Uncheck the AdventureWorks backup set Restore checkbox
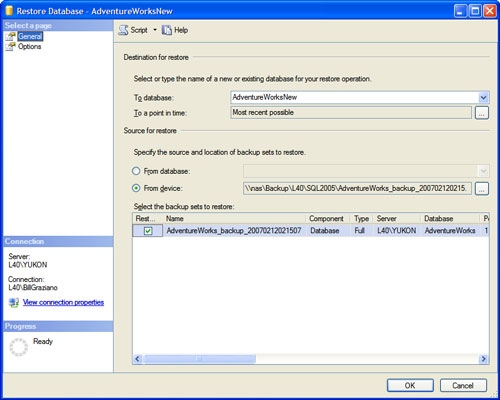This screenshot has width=500, height=400. [148, 231]
